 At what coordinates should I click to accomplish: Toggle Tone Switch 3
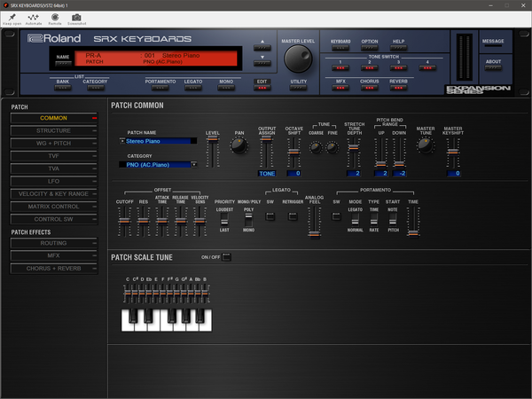tap(398, 68)
